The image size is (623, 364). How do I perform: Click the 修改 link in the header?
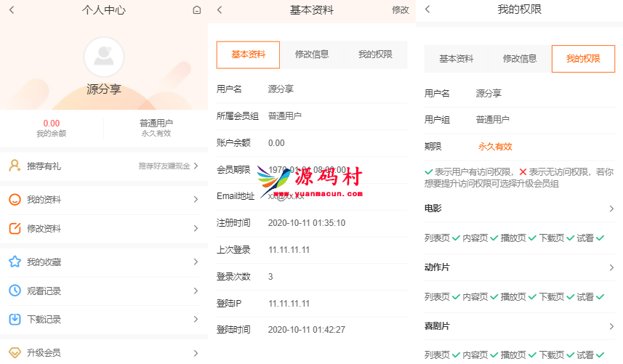tap(400, 10)
